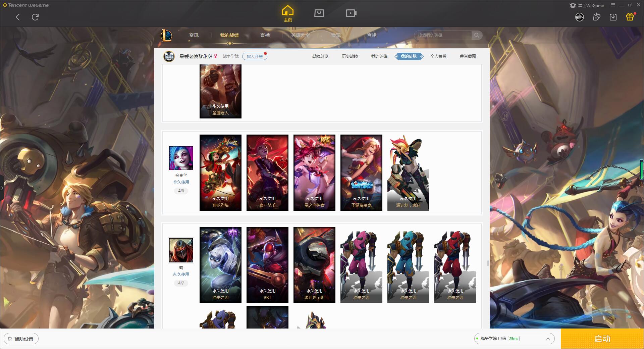Open the 星之守护者 skin card
This screenshot has width=644, height=349.
coord(314,172)
